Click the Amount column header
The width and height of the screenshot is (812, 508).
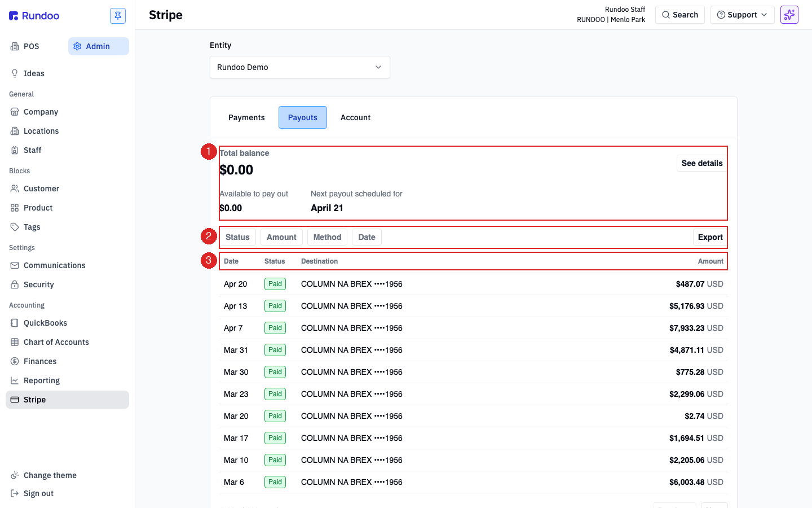click(x=710, y=261)
